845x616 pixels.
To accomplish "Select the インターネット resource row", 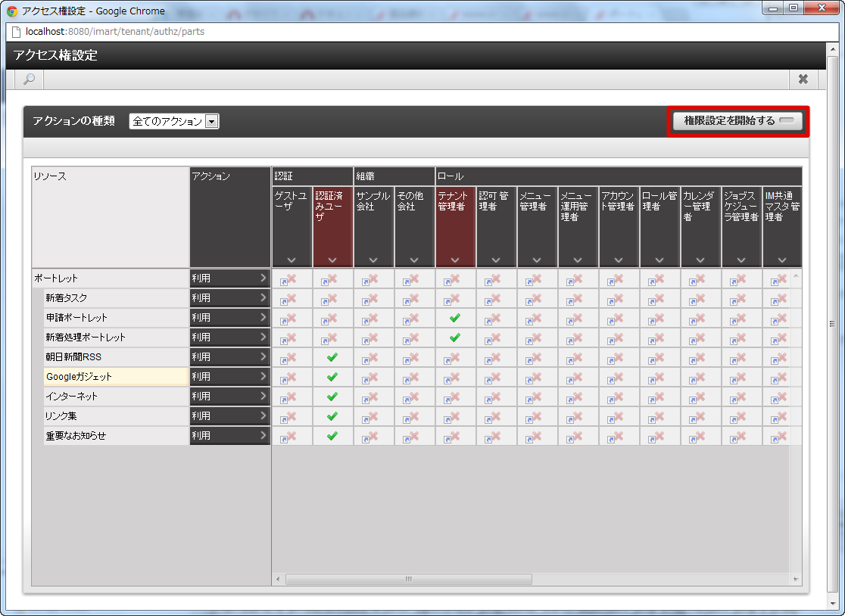I will tap(116, 396).
